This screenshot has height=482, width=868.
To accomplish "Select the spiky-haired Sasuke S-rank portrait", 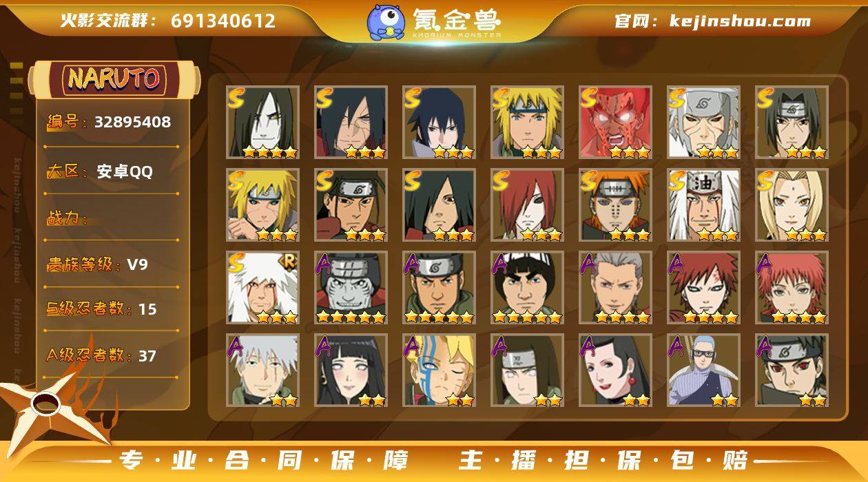I will (x=439, y=123).
